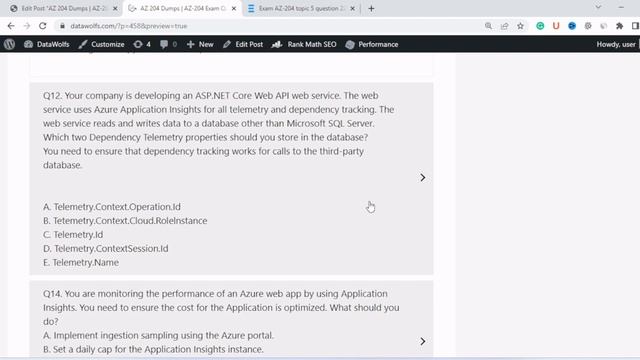Image resolution: width=640 pixels, height=360 pixels.
Task: View the 4 pending updates
Action: (142, 44)
